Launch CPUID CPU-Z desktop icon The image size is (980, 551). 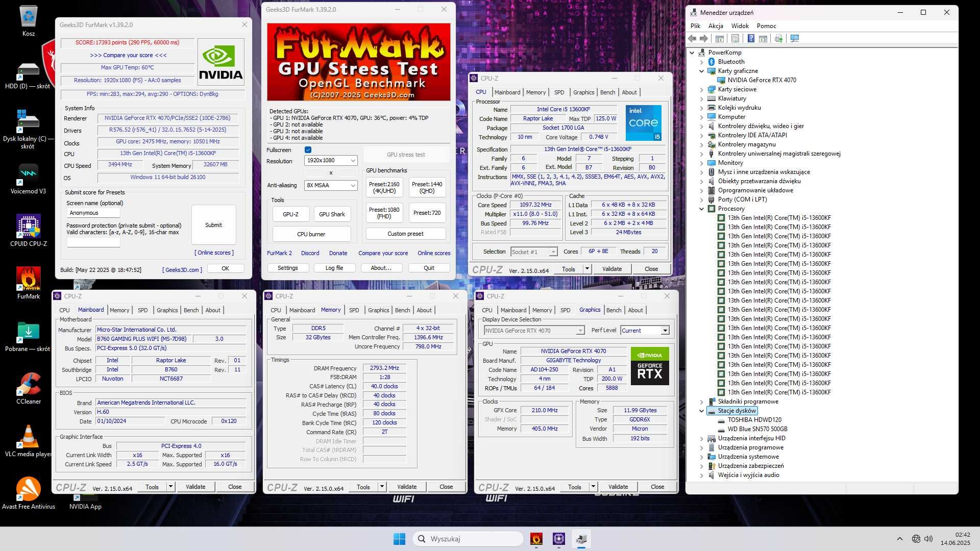(x=29, y=231)
